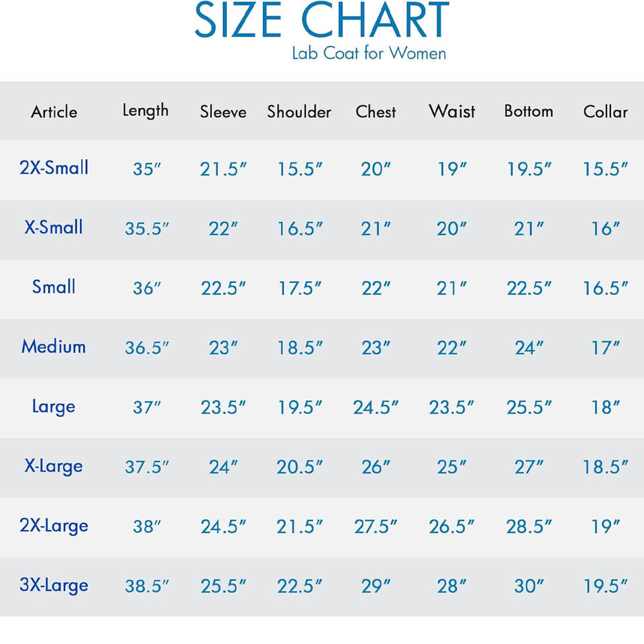The image size is (644, 644).
Task: Click the Lab Coat for Women subtitle
Action: (x=368, y=53)
